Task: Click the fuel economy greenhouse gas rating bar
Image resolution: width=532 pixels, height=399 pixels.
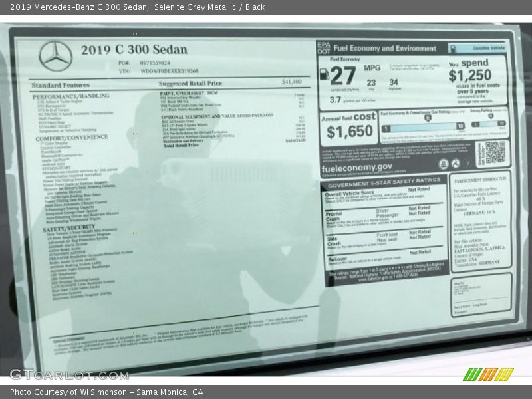Action: pyautogui.click(x=423, y=127)
